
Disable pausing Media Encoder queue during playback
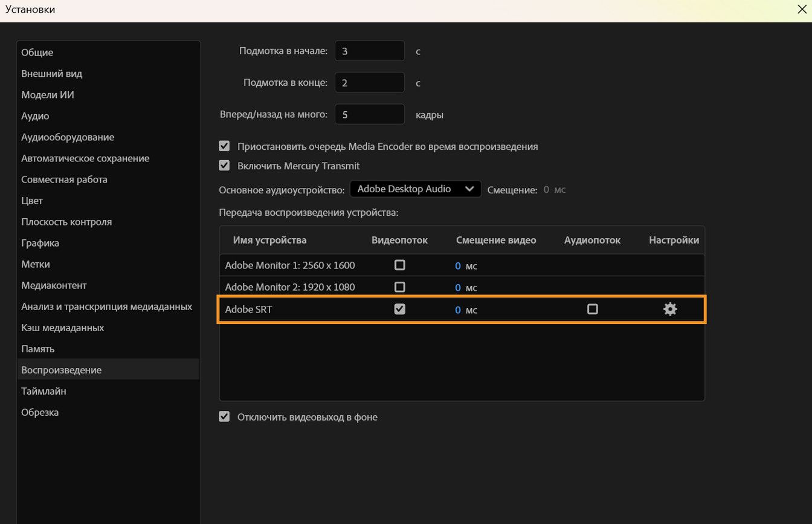click(224, 146)
